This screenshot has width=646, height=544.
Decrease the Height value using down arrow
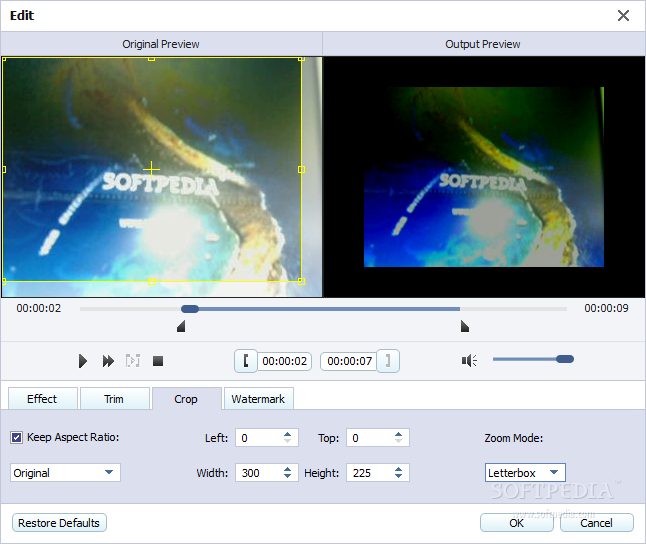[398, 476]
